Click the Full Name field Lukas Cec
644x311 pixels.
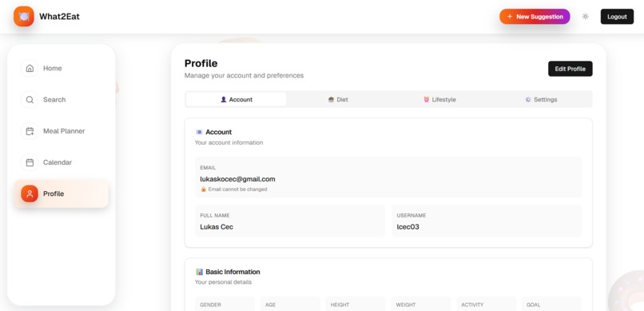tap(290, 221)
